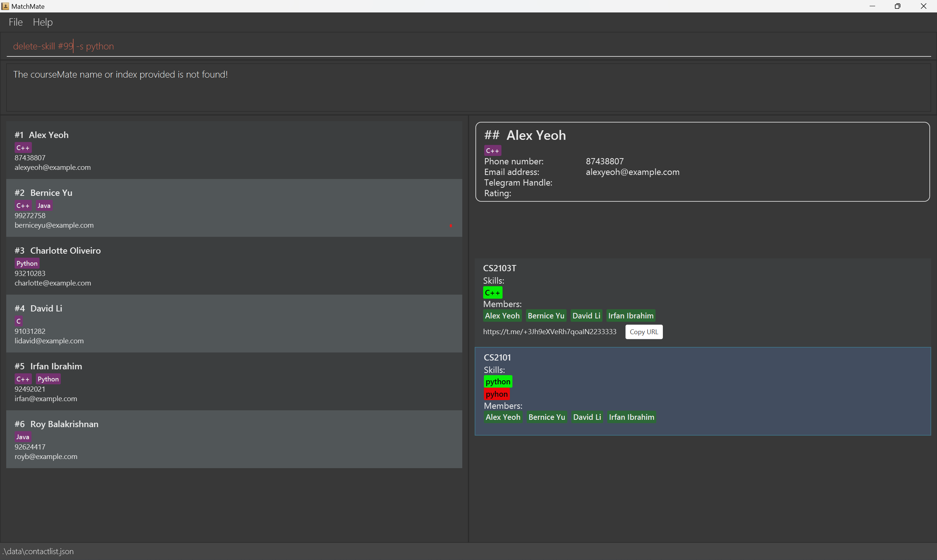Click the MatchMate app icon in title bar
Viewport: 937px width, 560px height.
[x=5, y=6]
